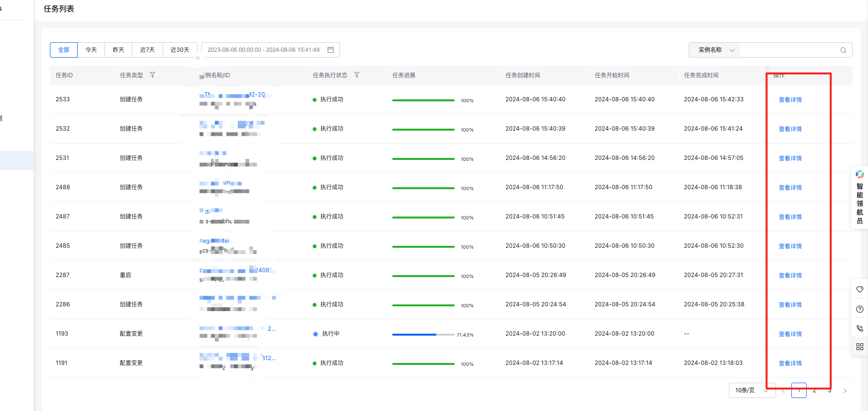Select the 近30天 time filter tab

[180, 50]
